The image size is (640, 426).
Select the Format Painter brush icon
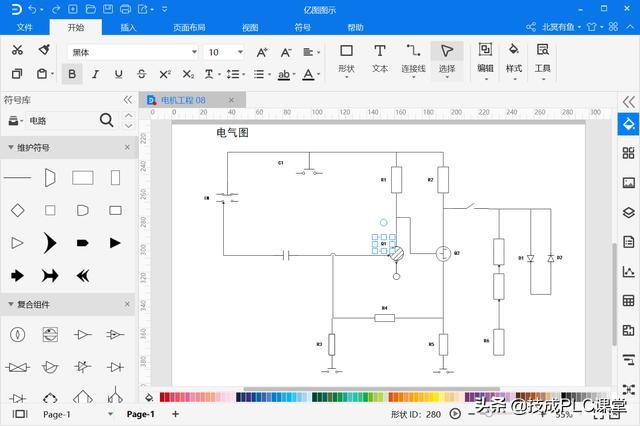coord(44,50)
